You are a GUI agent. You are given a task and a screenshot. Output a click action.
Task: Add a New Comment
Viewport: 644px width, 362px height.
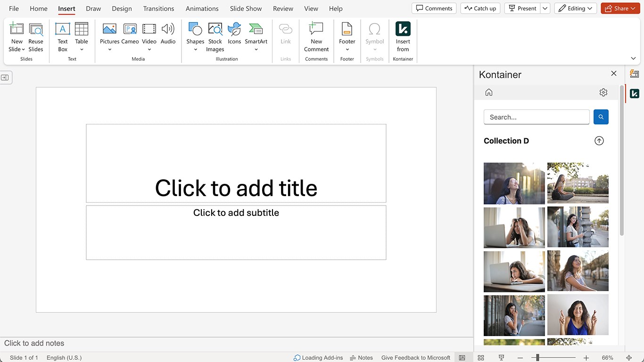[x=316, y=37]
